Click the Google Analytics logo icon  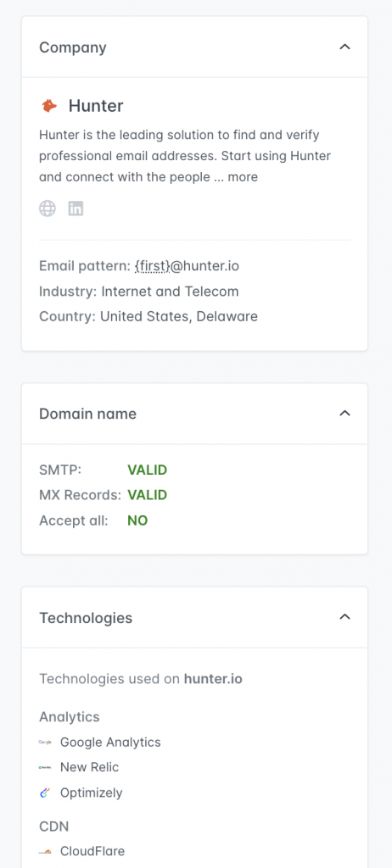point(46,743)
